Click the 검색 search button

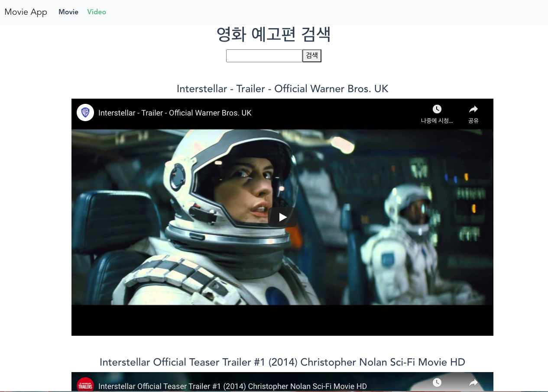[312, 56]
